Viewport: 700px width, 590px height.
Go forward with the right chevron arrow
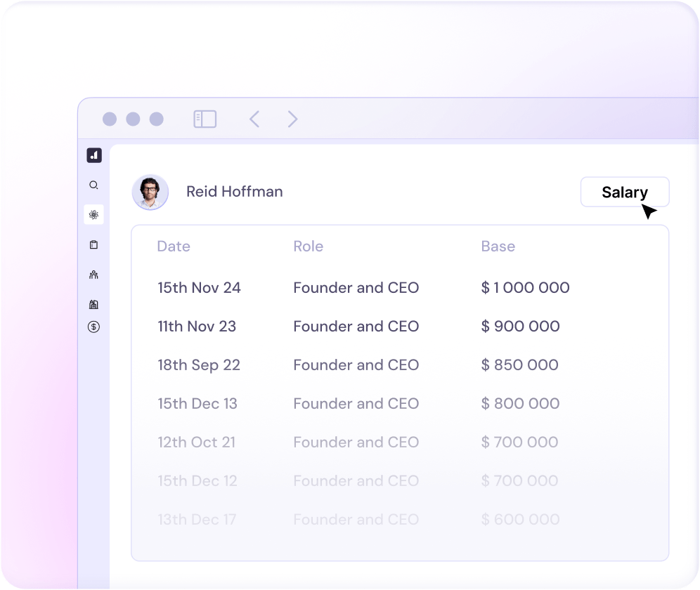coord(293,119)
